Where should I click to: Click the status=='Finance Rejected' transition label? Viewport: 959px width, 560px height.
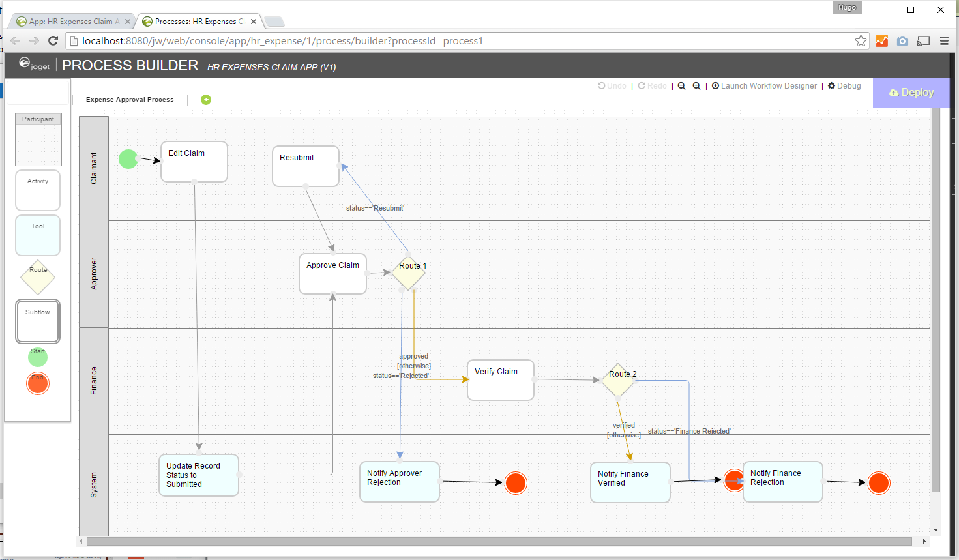(689, 431)
